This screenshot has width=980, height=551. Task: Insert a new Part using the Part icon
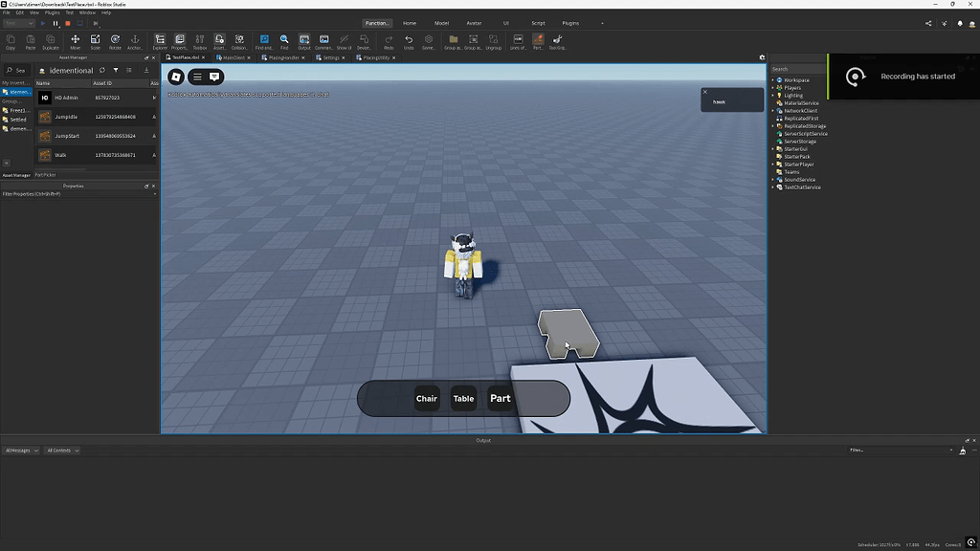538,40
